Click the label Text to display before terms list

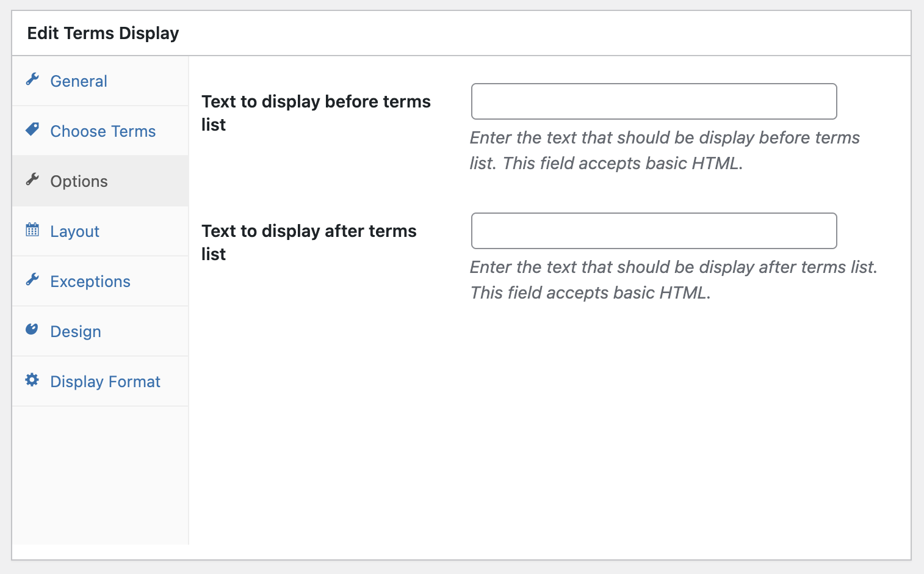click(x=316, y=113)
